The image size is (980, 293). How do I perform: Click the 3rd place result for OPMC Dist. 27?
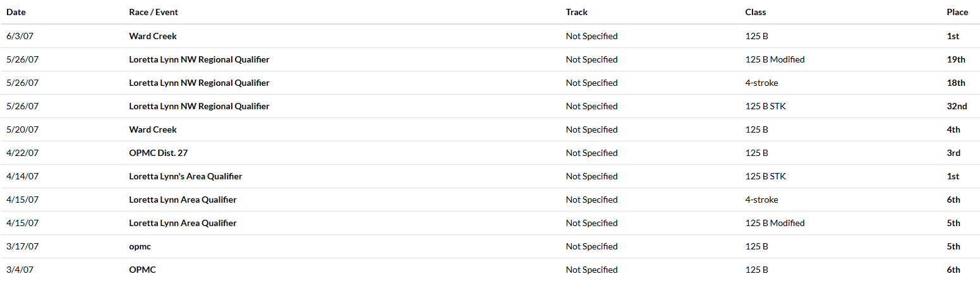coord(953,153)
